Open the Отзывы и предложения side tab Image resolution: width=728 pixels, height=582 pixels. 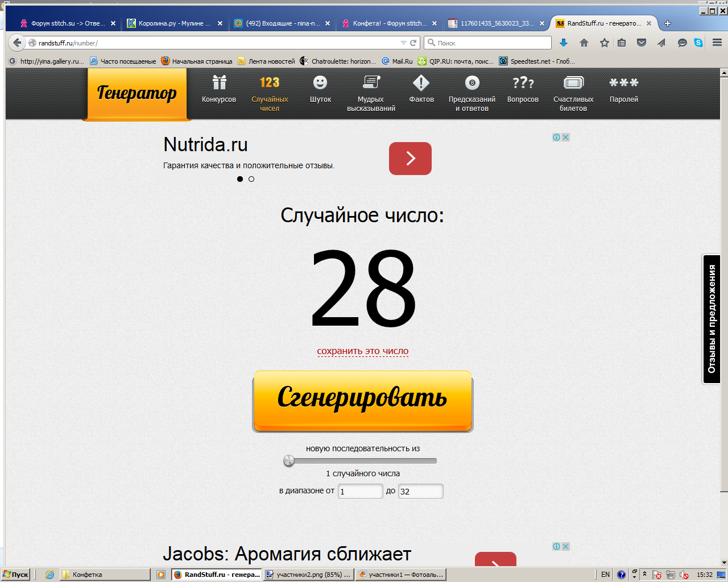[712, 319]
